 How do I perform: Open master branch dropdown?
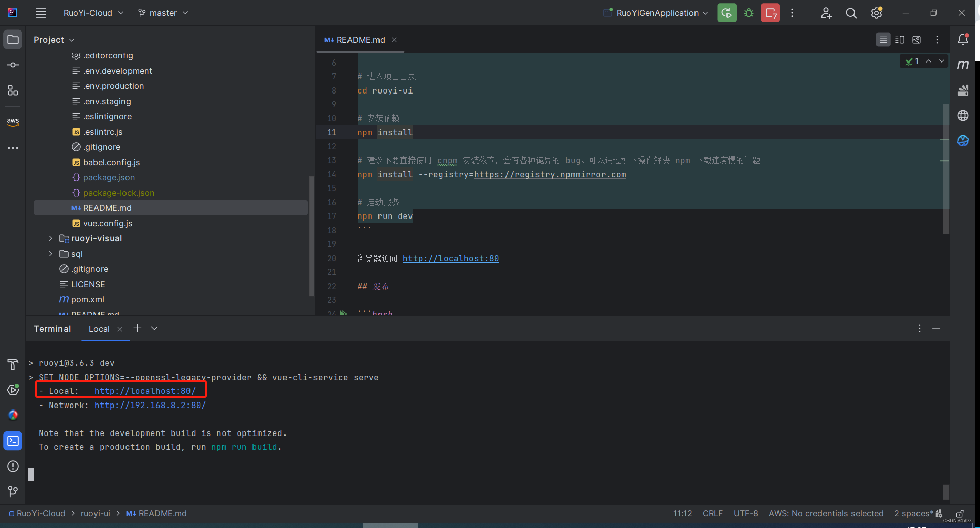pyautogui.click(x=163, y=13)
